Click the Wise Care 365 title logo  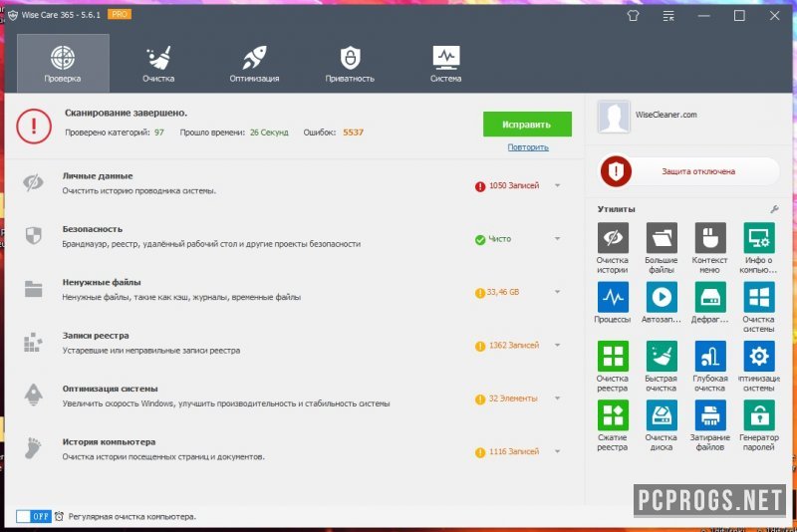pos(13,15)
